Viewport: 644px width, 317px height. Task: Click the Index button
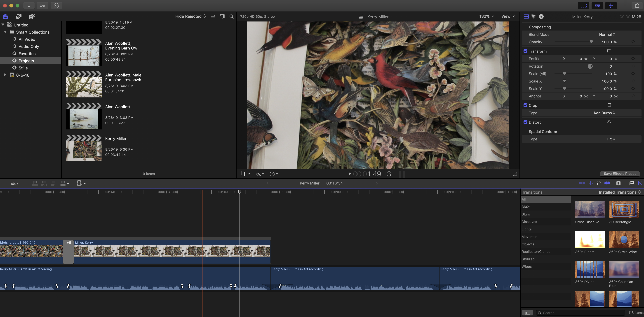click(14, 183)
